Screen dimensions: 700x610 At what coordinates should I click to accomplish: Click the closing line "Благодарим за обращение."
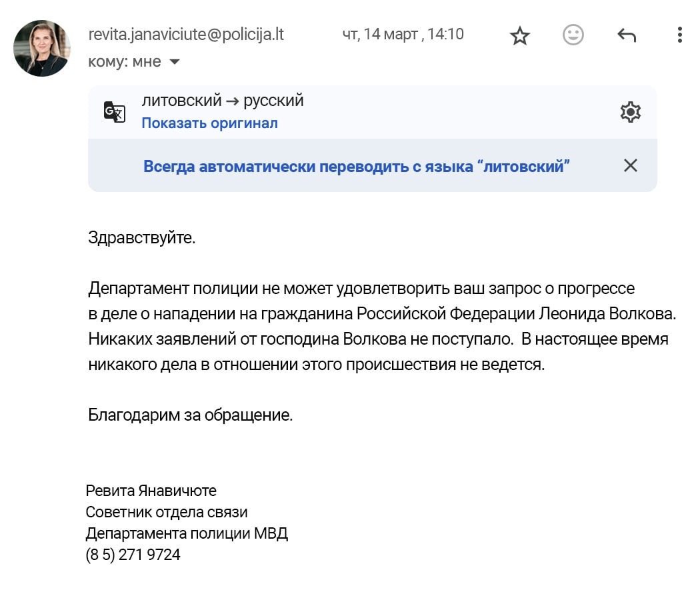coord(191,415)
